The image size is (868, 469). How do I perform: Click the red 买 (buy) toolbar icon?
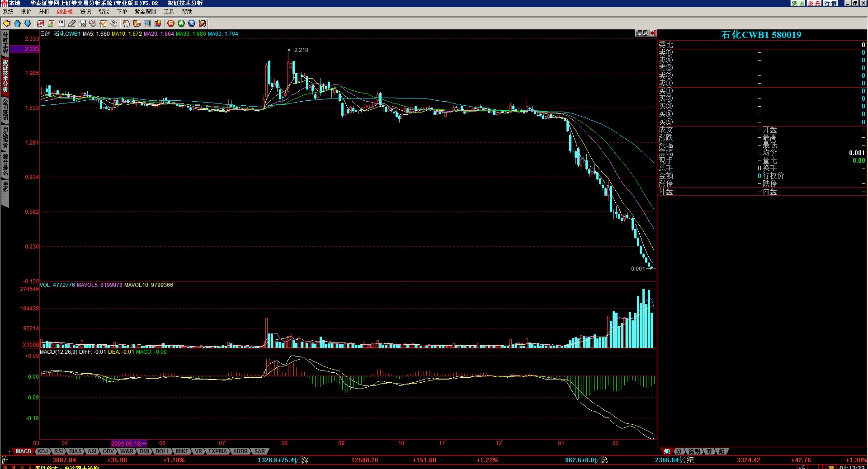click(171, 23)
